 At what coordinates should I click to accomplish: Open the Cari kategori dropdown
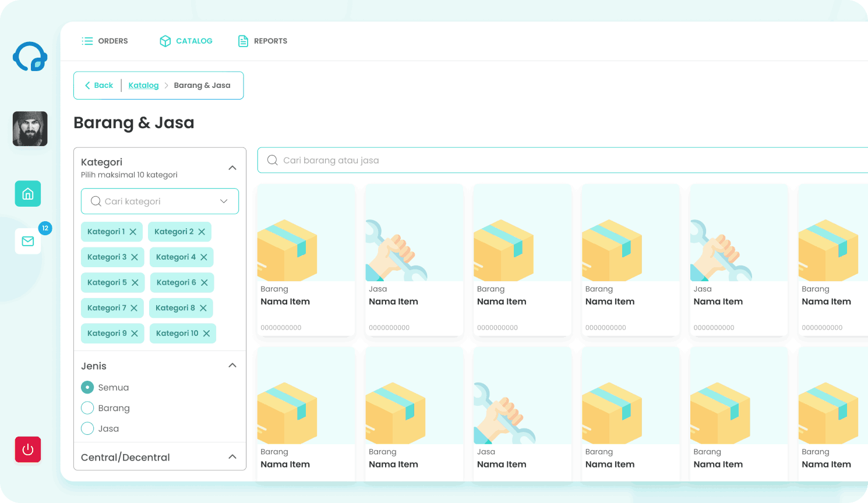point(223,201)
